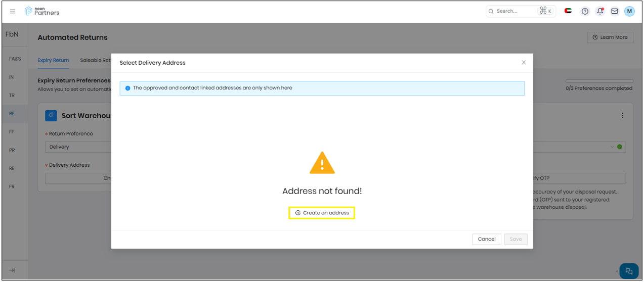The width and height of the screenshot is (644, 282).
Task: Click the Learn More button
Action: (610, 37)
